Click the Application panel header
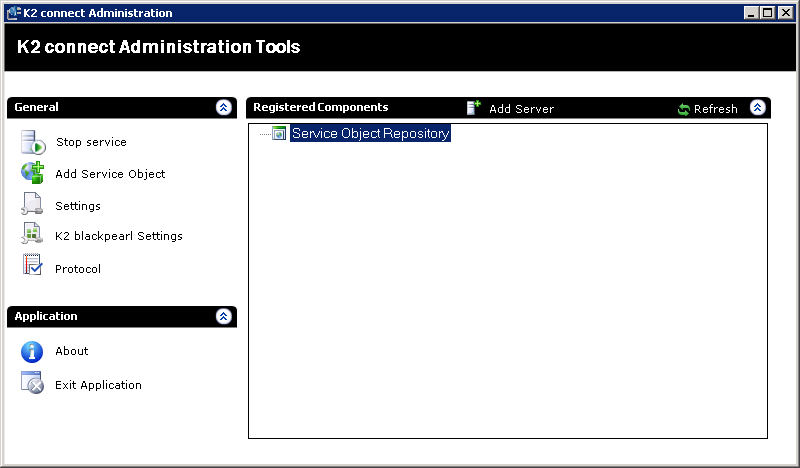 tap(122, 316)
